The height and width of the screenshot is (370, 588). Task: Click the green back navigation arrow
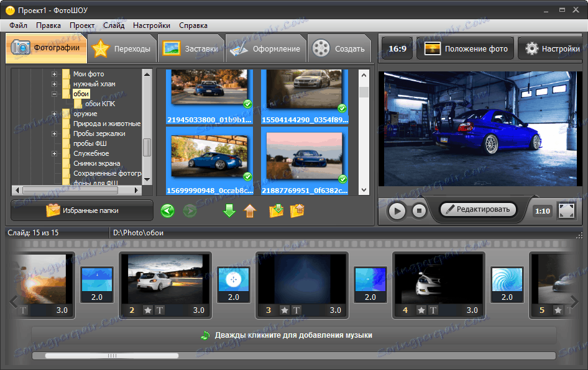[x=168, y=211]
